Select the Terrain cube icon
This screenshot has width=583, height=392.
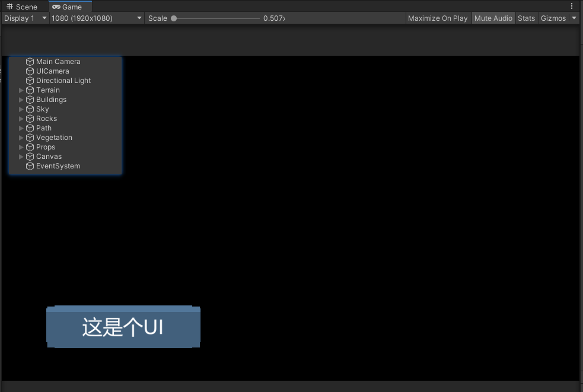click(30, 90)
